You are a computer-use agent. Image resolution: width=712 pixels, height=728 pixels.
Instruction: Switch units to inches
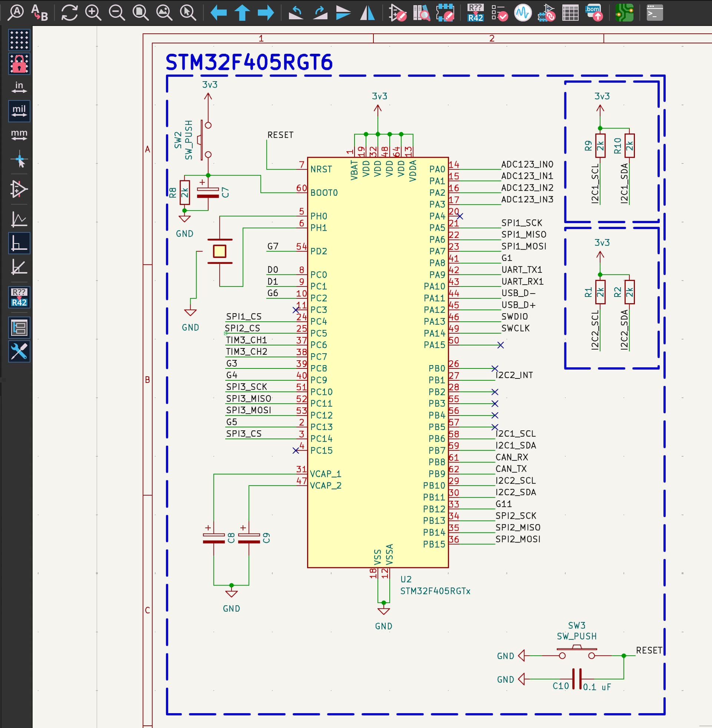tap(19, 87)
